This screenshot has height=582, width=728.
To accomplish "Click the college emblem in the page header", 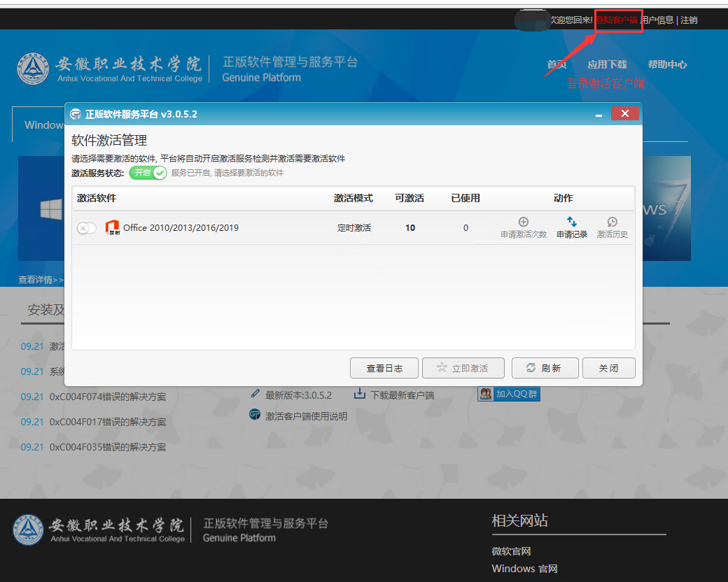I will click(33, 68).
